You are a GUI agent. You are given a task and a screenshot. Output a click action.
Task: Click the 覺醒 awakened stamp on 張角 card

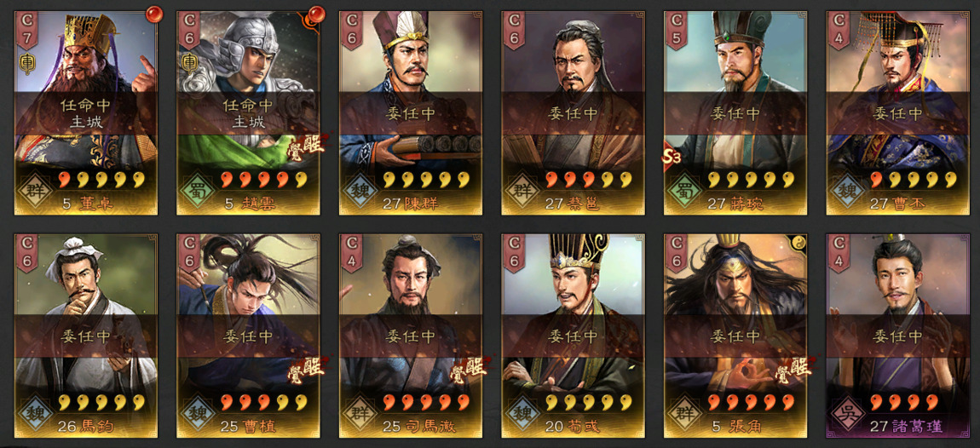[x=793, y=371]
